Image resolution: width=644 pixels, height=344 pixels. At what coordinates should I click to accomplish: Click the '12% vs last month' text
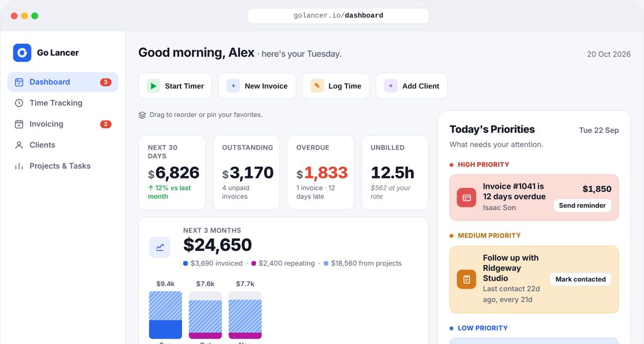(x=169, y=192)
